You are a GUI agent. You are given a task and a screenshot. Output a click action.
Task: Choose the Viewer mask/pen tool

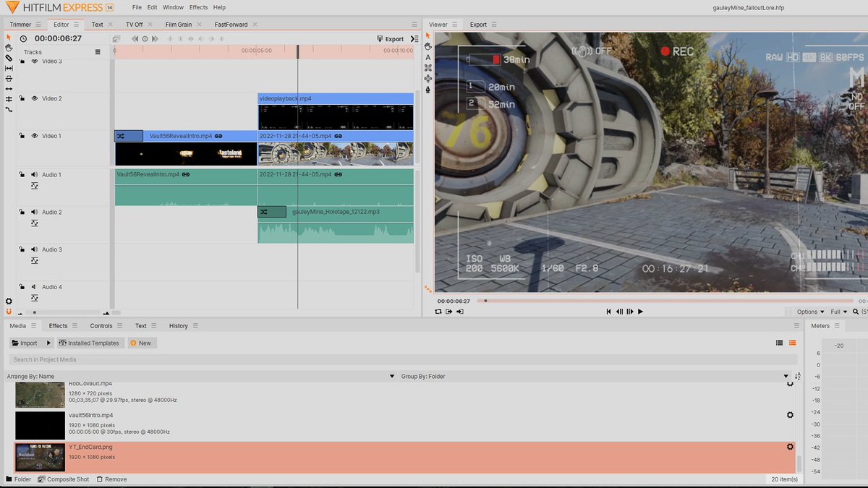[x=427, y=89]
